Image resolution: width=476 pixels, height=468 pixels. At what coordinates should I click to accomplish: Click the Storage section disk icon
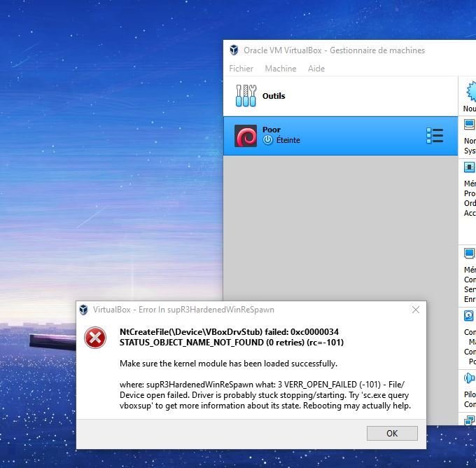coord(469,316)
